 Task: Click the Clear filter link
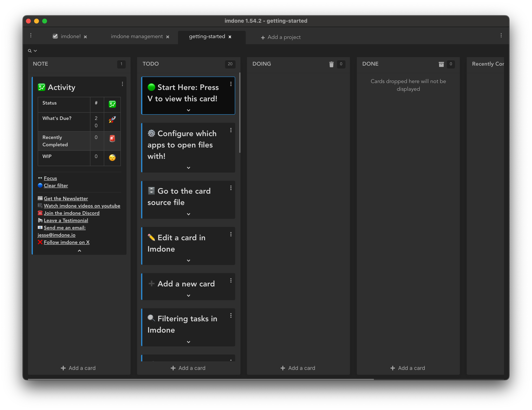pyautogui.click(x=56, y=185)
